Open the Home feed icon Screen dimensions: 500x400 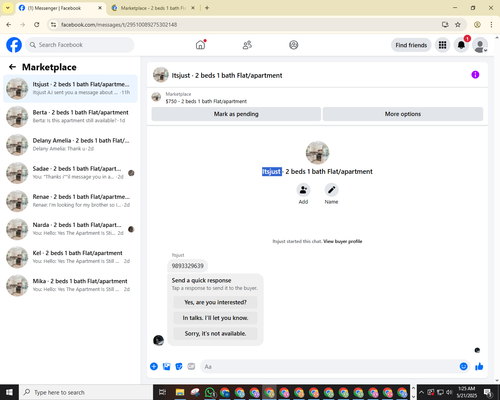200,45
